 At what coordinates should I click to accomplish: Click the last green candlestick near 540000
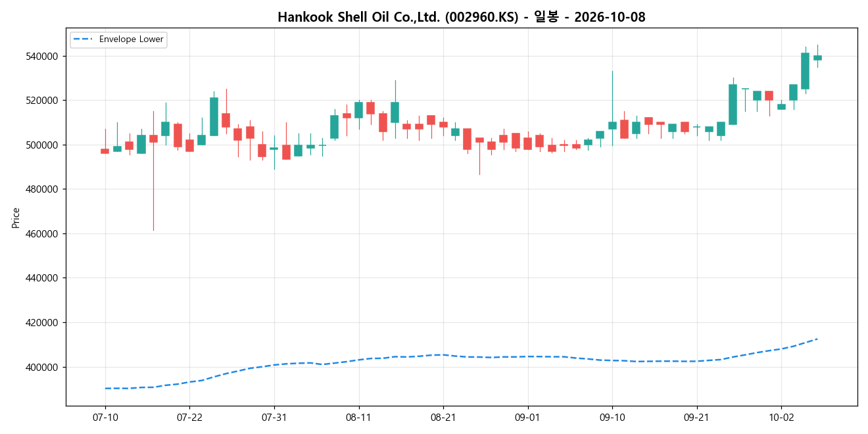pyautogui.click(x=817, y=58)
